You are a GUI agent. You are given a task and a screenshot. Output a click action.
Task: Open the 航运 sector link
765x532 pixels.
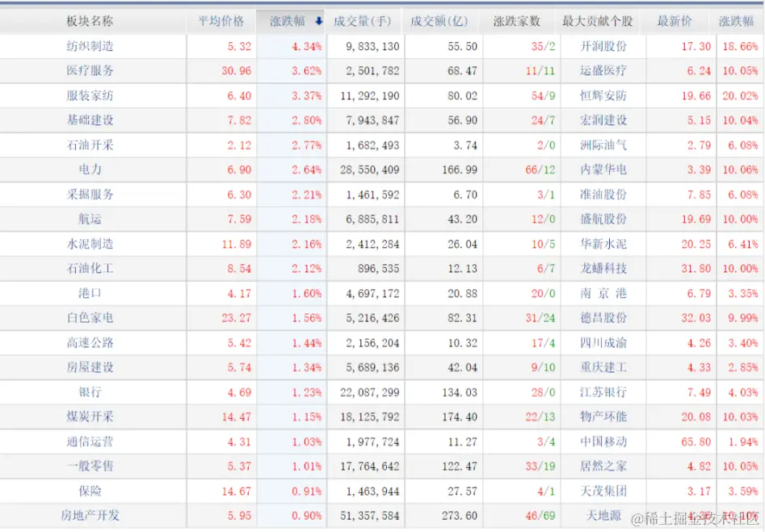pyautogui.click(x=90, y=219)
